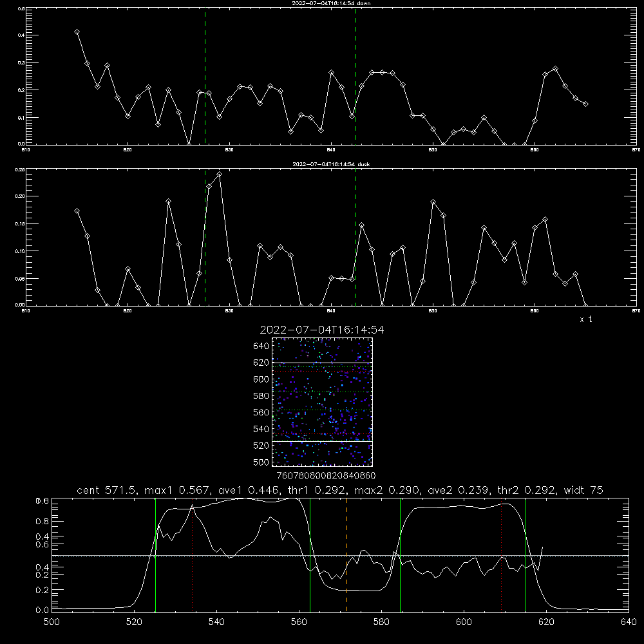Click the horizontal dotted threshold line in bottom plot
The height and width of the screenshot is (644, 644).
(340, 556)
